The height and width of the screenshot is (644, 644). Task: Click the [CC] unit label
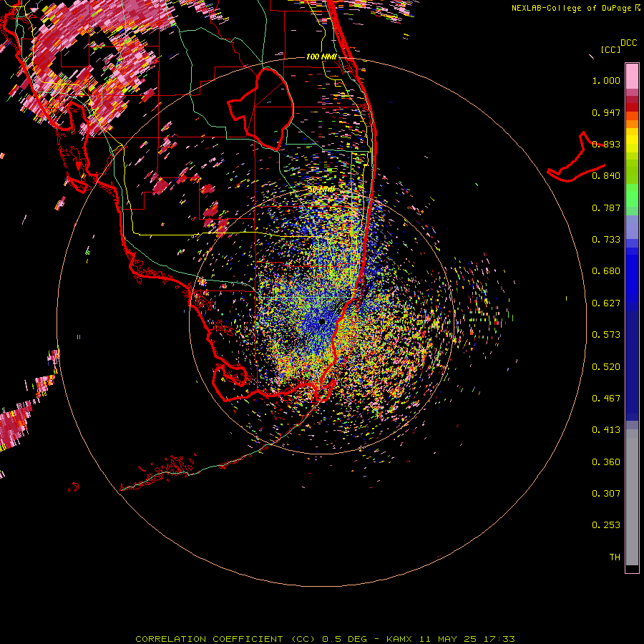[610, 49]
